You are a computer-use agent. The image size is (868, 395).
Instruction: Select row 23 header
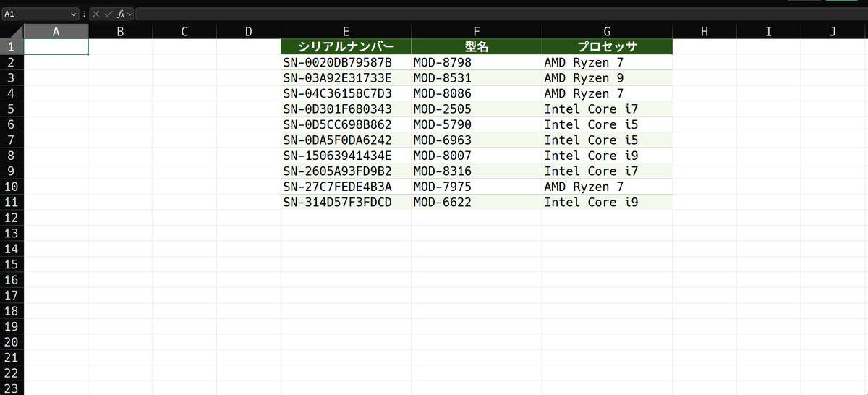[12, 388]
